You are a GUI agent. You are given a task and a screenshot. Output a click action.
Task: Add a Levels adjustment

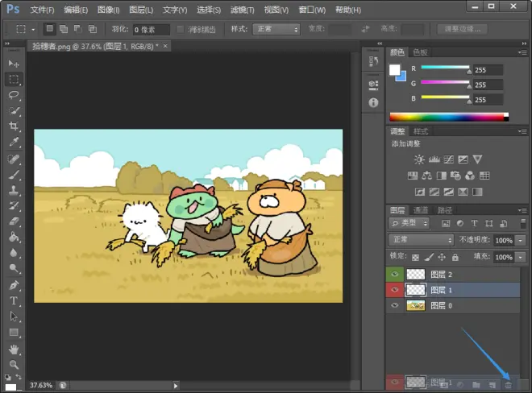click(434, 159)
